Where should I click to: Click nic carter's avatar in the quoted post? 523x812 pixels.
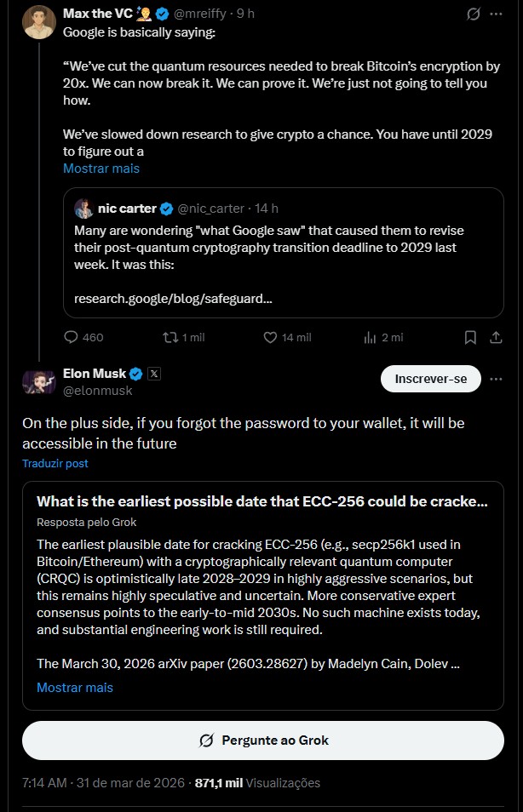[83, 209]
